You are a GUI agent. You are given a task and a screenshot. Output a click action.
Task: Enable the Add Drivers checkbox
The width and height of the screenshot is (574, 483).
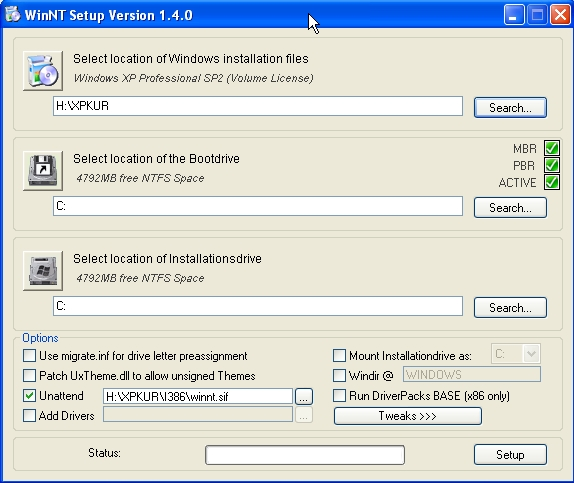[29, 416]
